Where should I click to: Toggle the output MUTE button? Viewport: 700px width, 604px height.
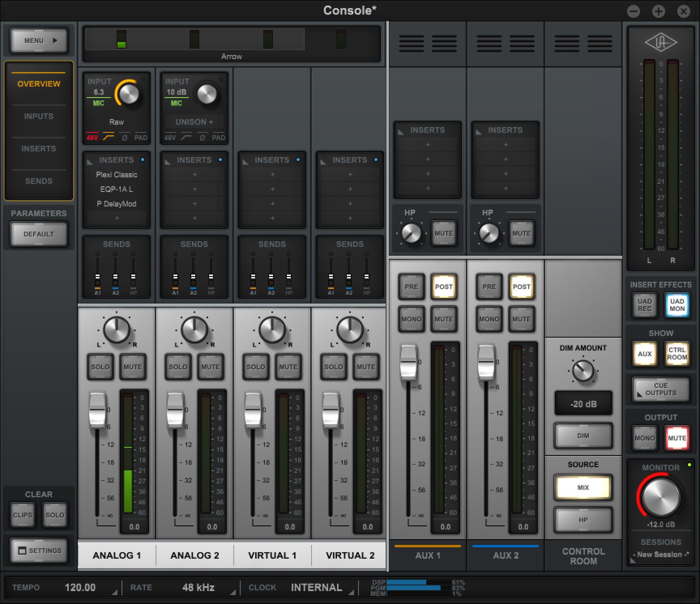click(677, 438)
